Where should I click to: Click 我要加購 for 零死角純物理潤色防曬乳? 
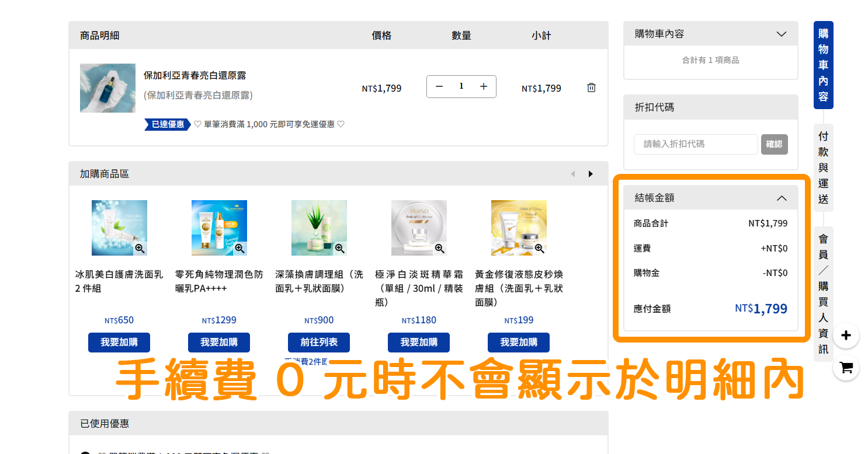(219, 343)
